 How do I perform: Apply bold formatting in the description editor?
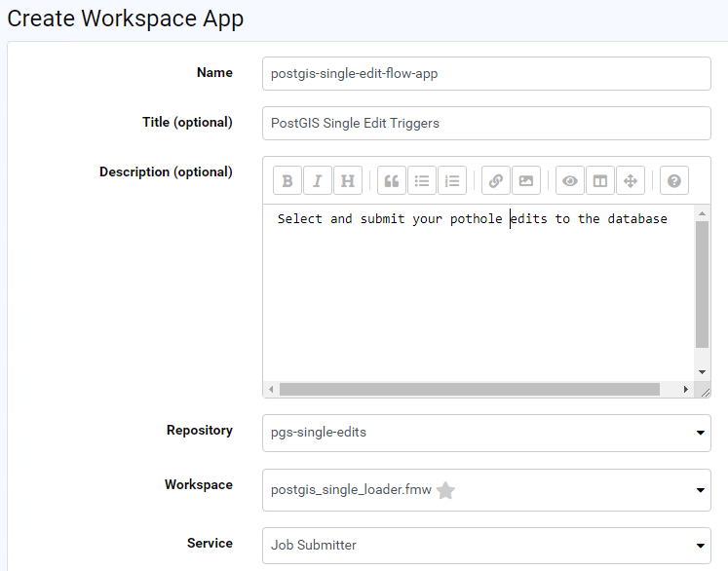pos(287,181)
